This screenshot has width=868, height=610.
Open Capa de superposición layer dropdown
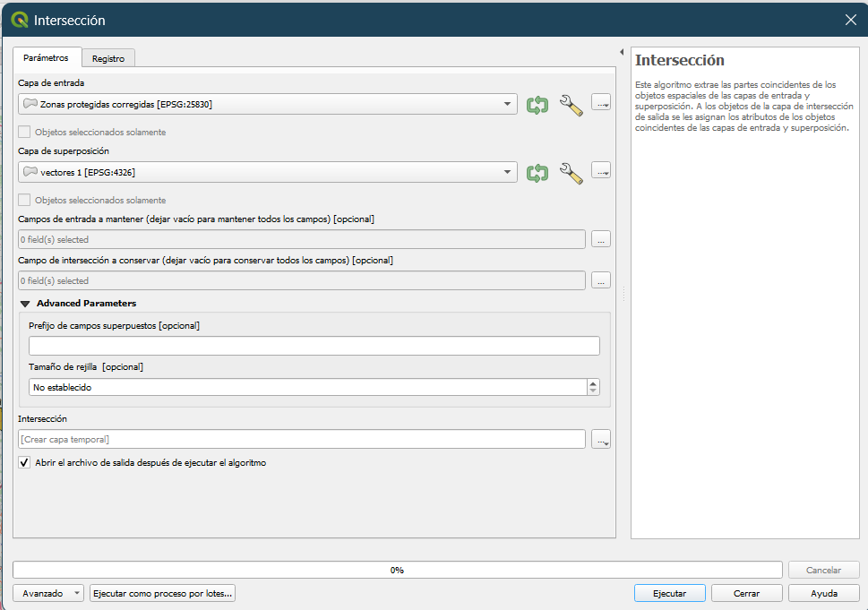pyautogui.click(x=267, y=172)
